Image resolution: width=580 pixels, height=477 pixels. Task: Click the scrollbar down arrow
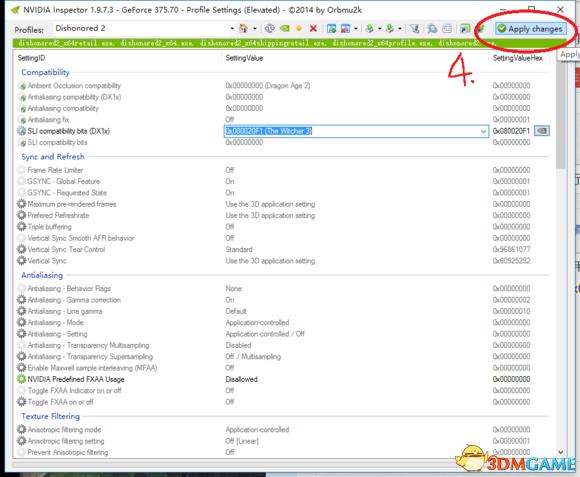(x=561, y=452)
